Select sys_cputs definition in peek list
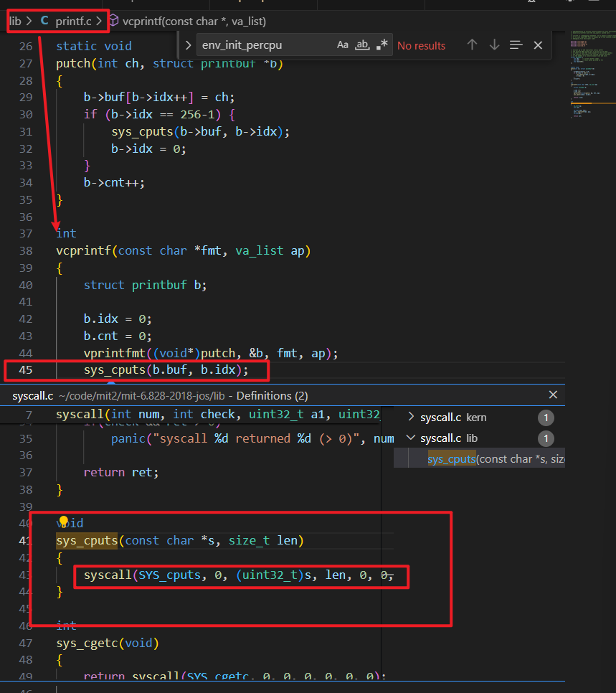The image size is (616, 693). (495, 459)
